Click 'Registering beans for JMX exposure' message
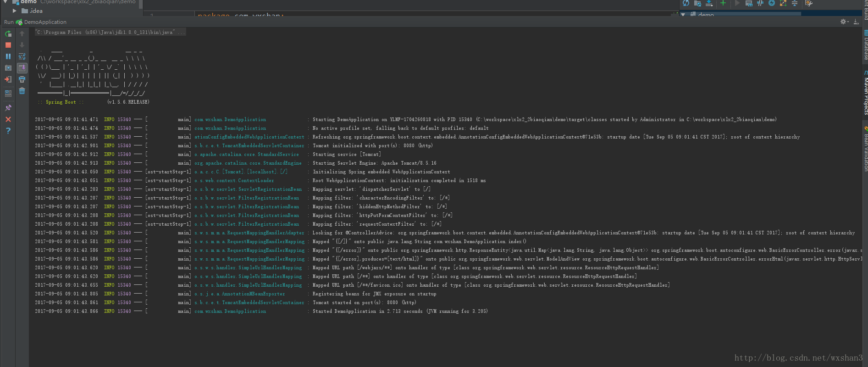 pyautogui.click(x=375, y=294)
